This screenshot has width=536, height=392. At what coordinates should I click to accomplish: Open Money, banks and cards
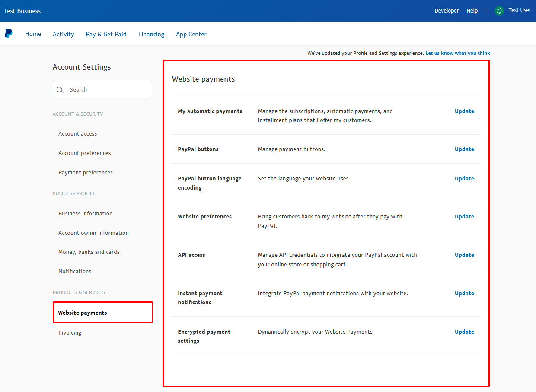click(89, 252)
